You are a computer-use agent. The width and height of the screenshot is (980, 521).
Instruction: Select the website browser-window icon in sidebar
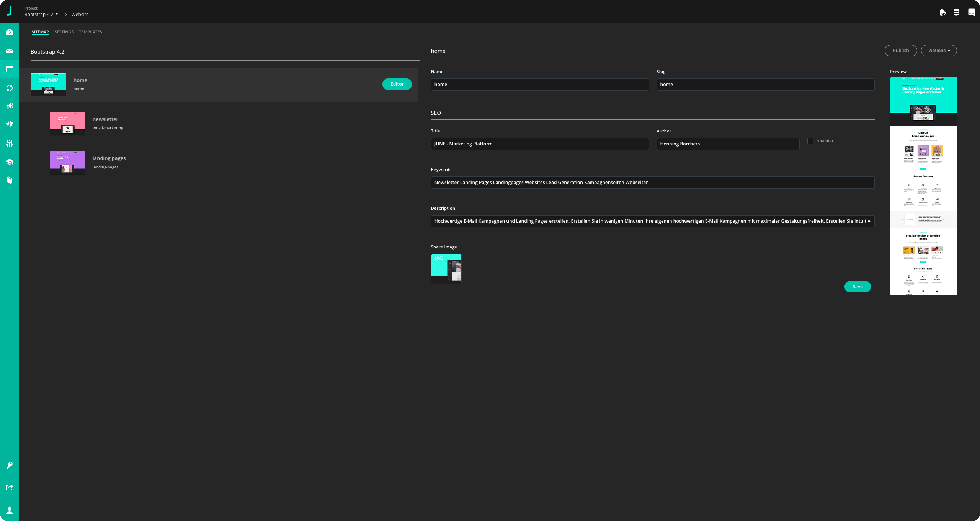[10, 69]
